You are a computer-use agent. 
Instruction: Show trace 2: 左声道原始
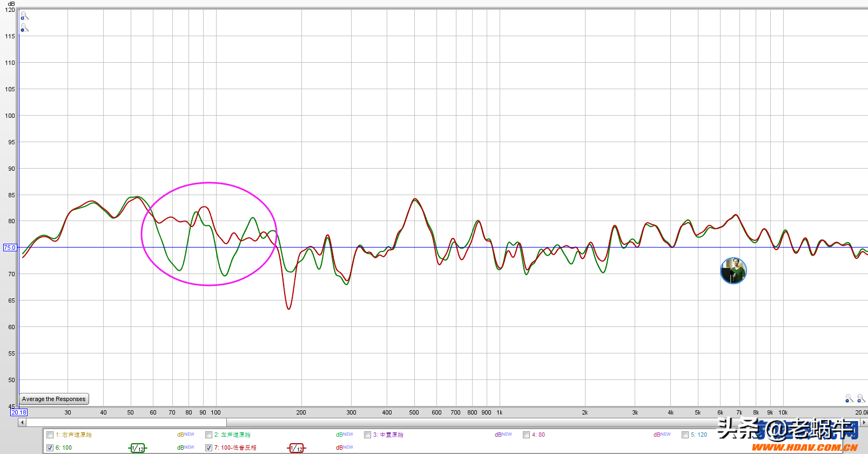pos(208,435)
